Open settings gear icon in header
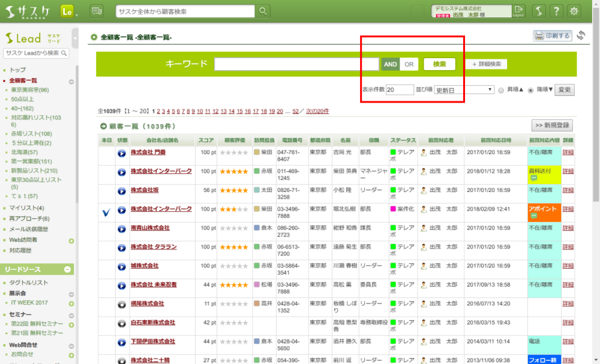Viewport: 600px width, 364px height. coord(574,11)
